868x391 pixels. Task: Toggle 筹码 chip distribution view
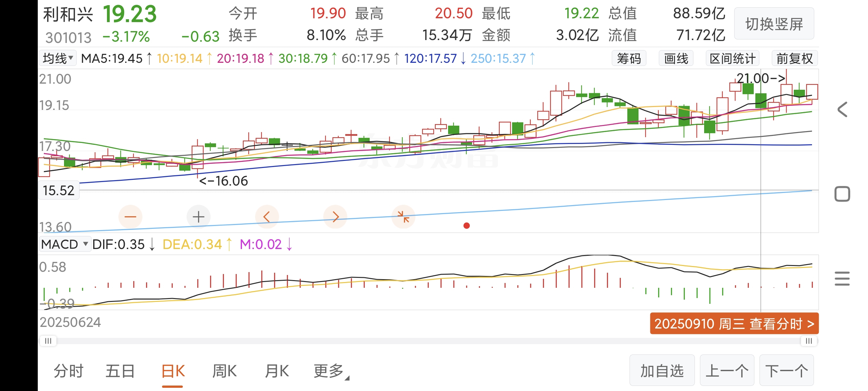pyautogui.click(x=629, y=59)
